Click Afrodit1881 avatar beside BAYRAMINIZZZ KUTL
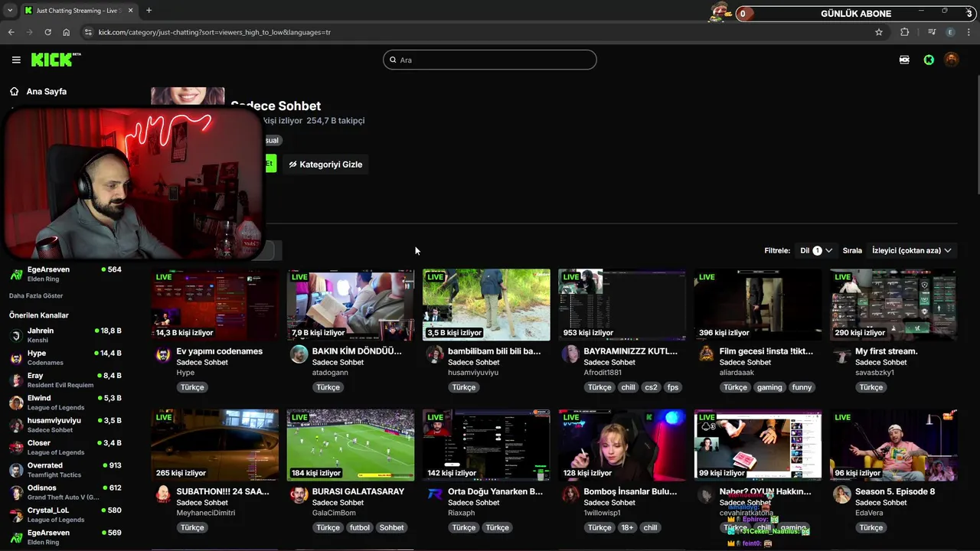The width and height of the screenshot is (980, 551). (x=570, y=354)
